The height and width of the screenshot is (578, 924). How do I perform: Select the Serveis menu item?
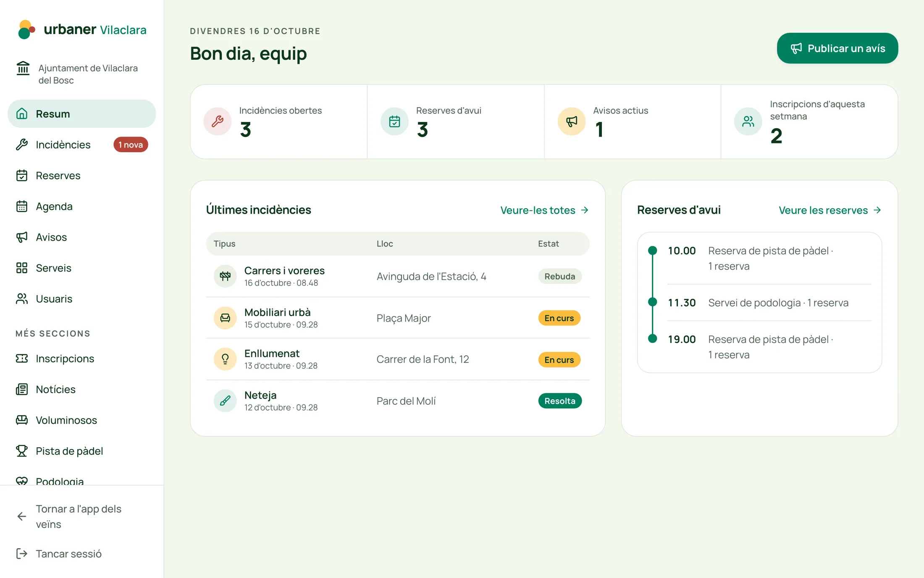point(81,268)
